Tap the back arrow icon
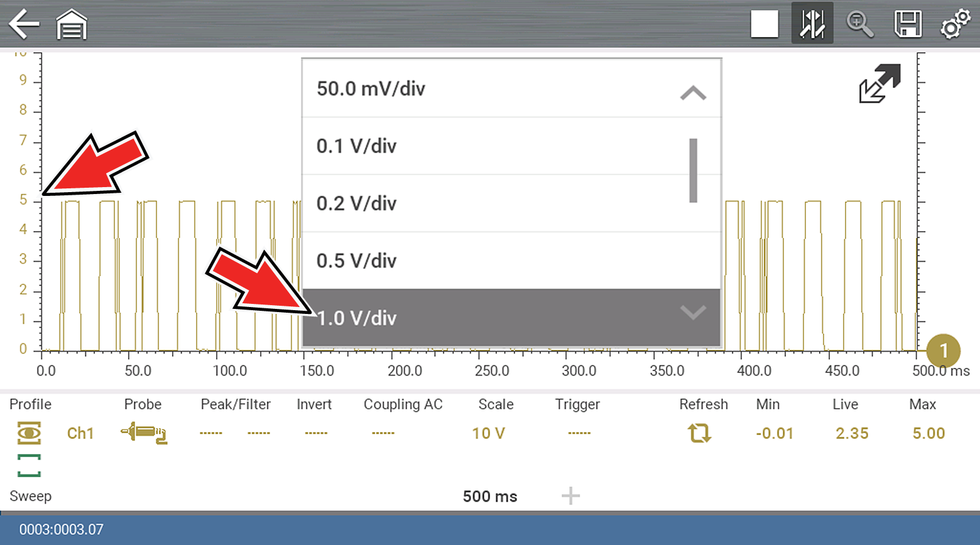Viewport: 980px width, 545px height. (24, 24)
